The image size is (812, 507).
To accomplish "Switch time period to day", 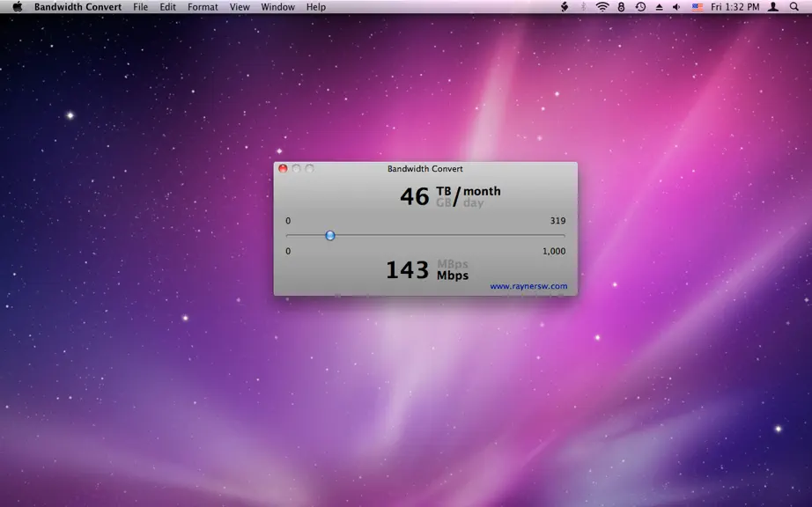I will (x=473, y=203).
